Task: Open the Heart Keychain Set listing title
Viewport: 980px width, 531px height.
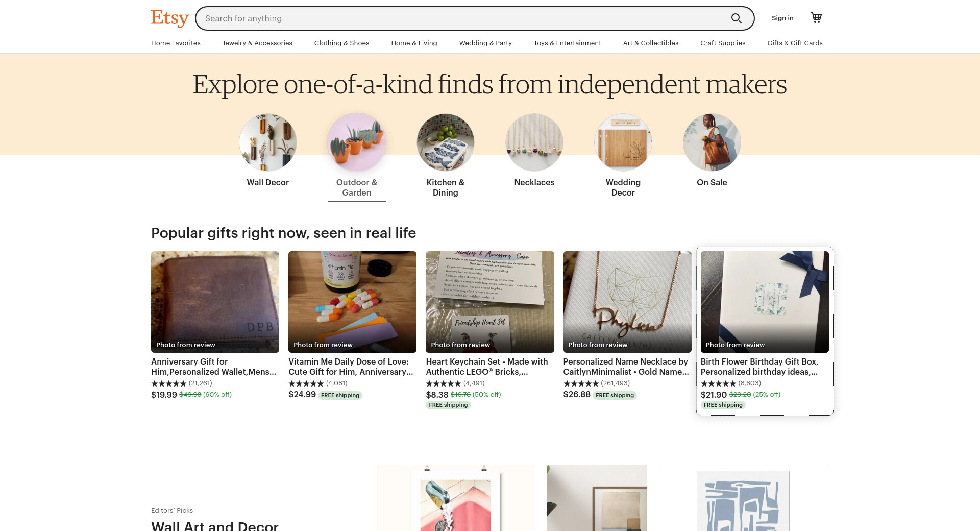Action: click(486, 367)
